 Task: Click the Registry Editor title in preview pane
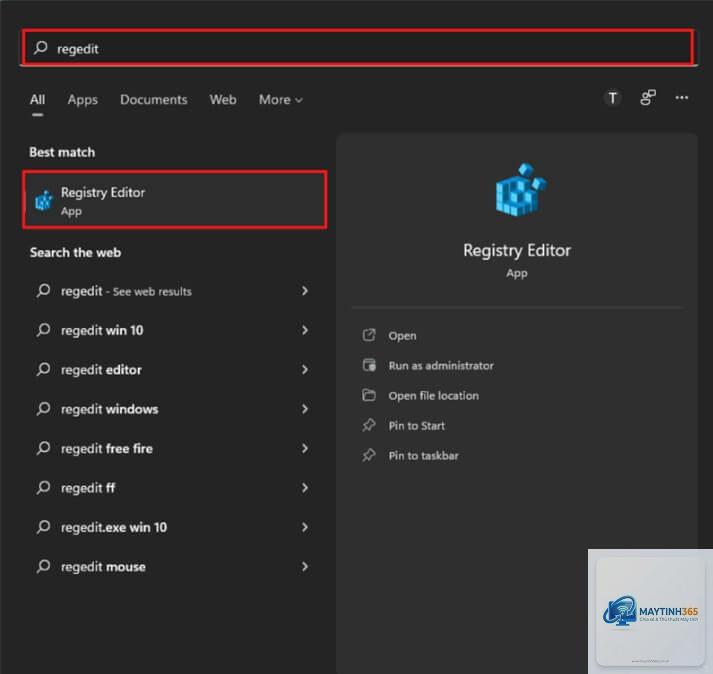(517, 250)
